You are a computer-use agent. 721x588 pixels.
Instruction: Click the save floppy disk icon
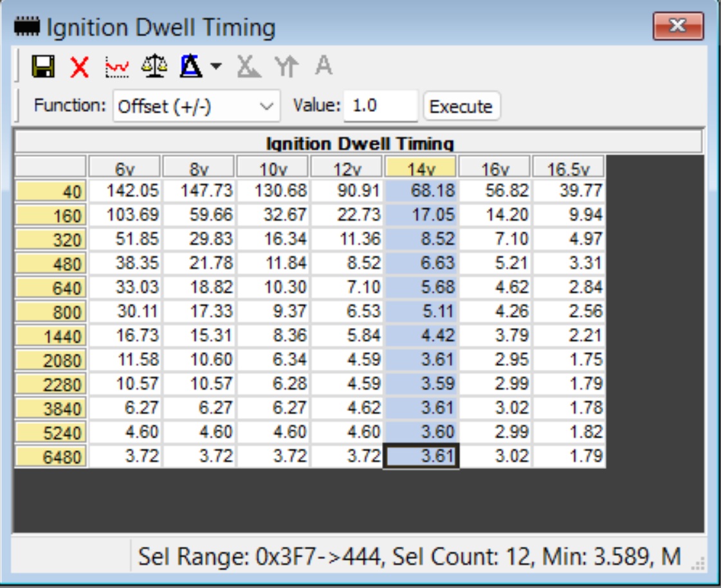coord(43,66)
